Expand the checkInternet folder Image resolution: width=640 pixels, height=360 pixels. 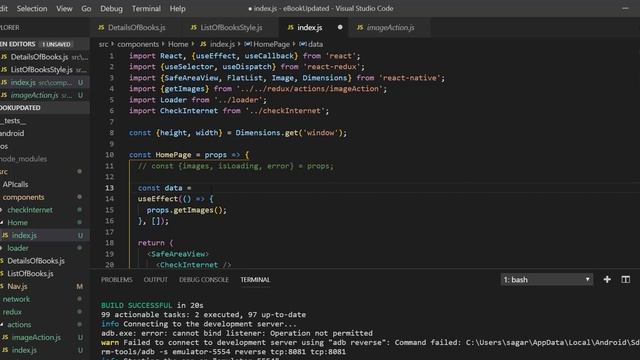44,210
